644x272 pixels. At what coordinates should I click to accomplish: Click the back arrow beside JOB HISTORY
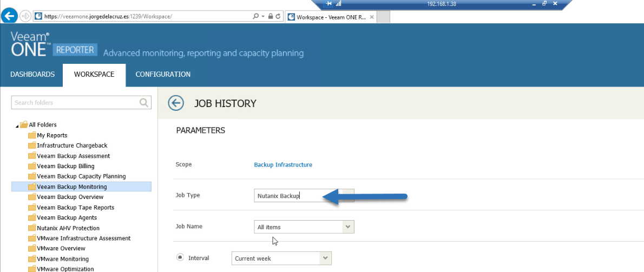[x=176, y=103]
